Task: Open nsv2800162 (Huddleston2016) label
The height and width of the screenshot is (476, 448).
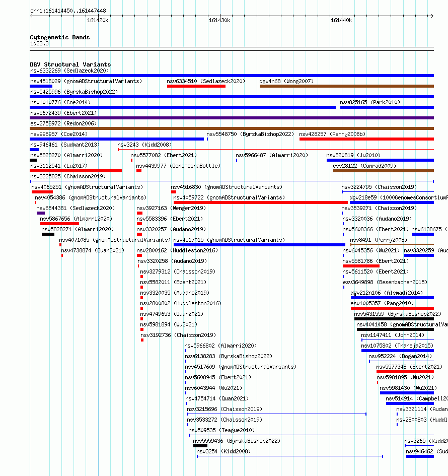Action: click(177, 251)
